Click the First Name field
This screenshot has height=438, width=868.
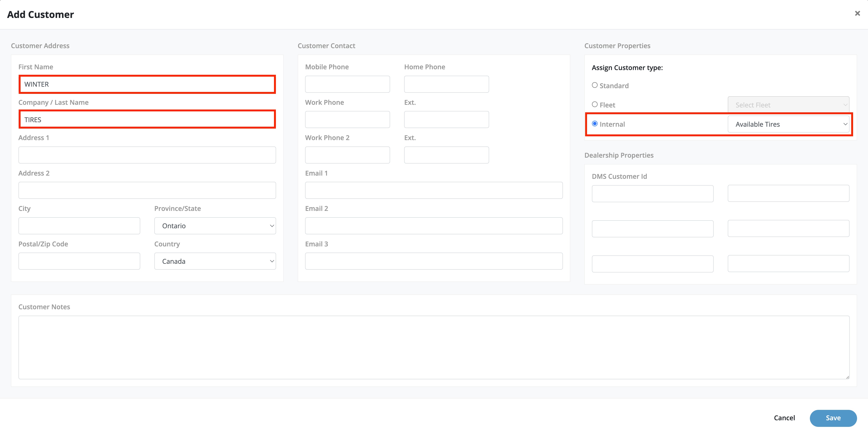(147, 84)
